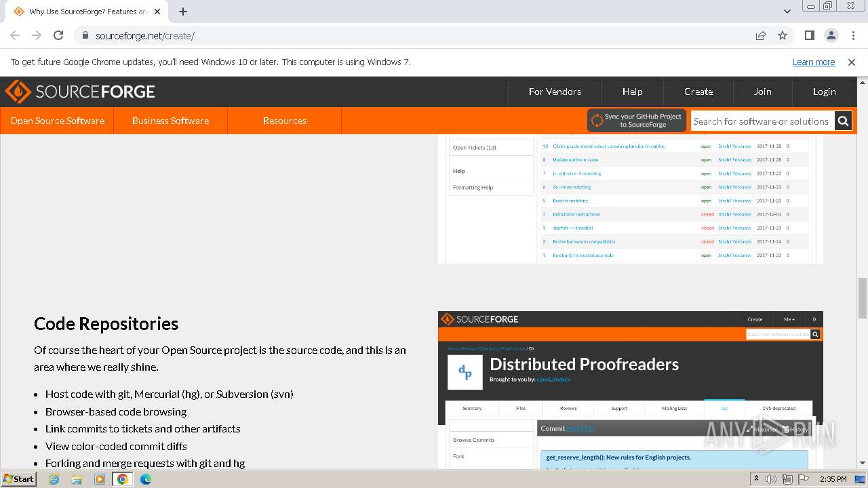Click the scrollbar down arrow

pyautogui.click(x=862, y=463)
